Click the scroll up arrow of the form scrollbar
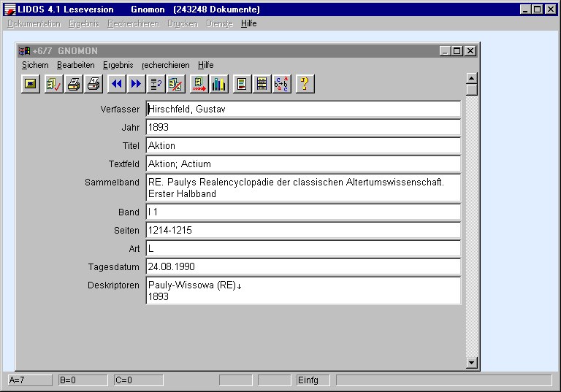 [x=472, y=78]
